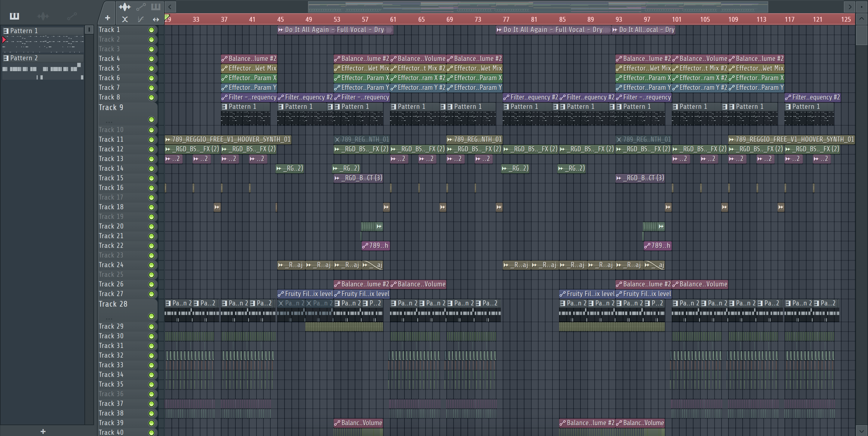Mute Track 1
The height and width of the screenshot is (436, 868).
(x=151, y=30)
